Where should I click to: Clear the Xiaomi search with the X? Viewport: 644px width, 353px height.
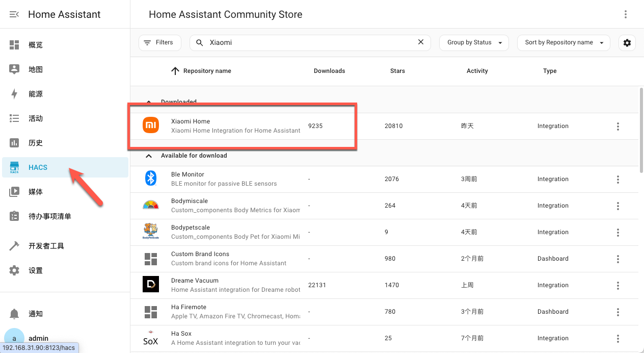click(420, 42)
